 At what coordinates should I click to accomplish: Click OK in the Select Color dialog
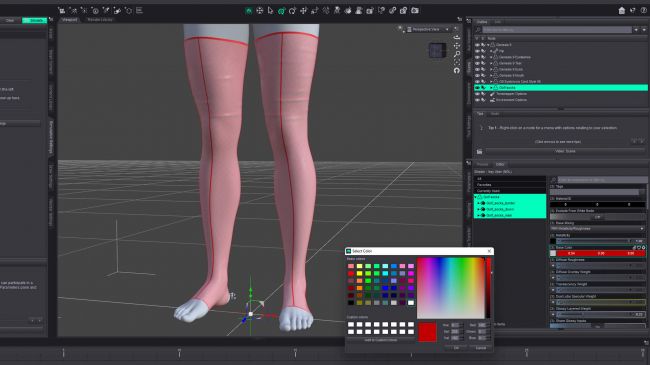click(456, 348)
